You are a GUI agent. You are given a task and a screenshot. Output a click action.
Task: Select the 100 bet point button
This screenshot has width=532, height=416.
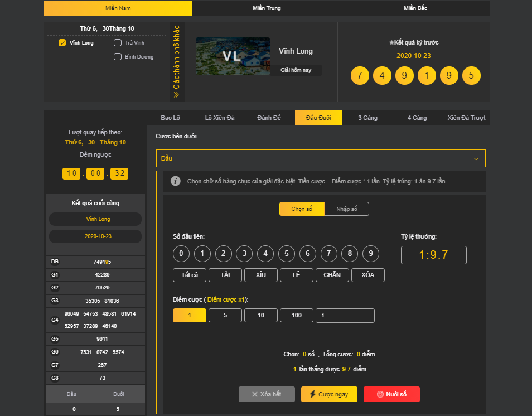296,315
